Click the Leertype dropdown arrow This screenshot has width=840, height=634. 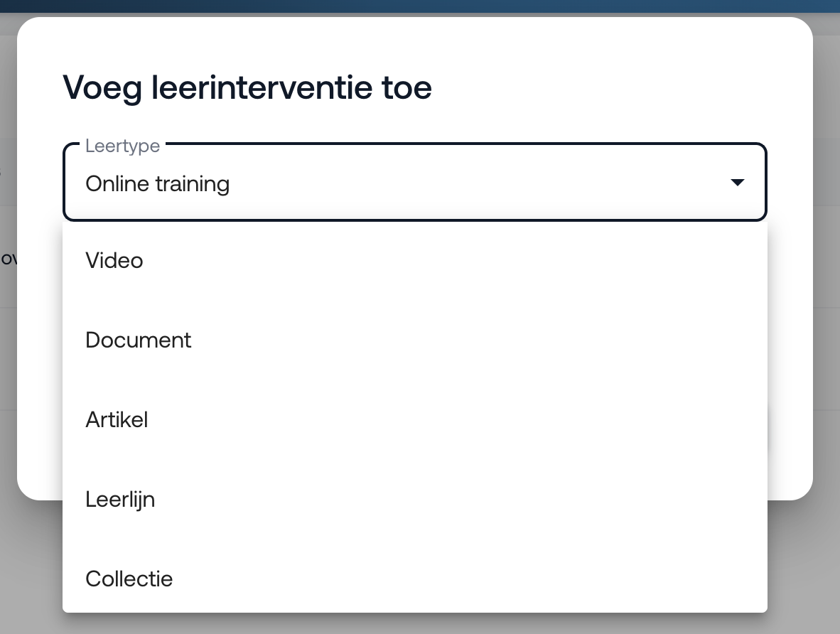coord(737,183)
